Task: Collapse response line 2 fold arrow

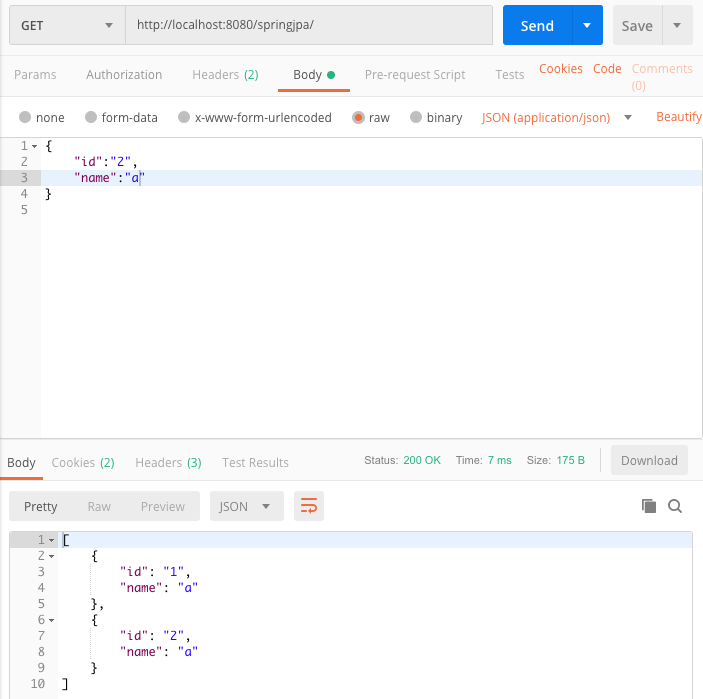Action: pyautogui.click(x=51, y=556)
